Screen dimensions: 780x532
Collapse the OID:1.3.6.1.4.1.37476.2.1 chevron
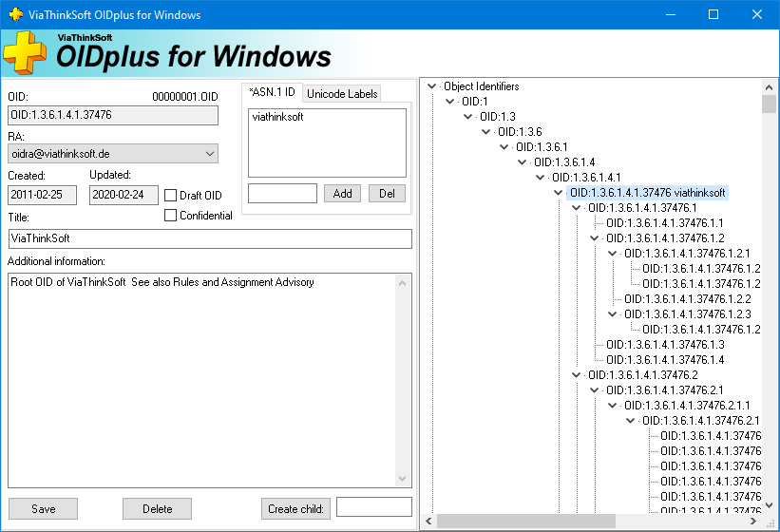[594, 390]
